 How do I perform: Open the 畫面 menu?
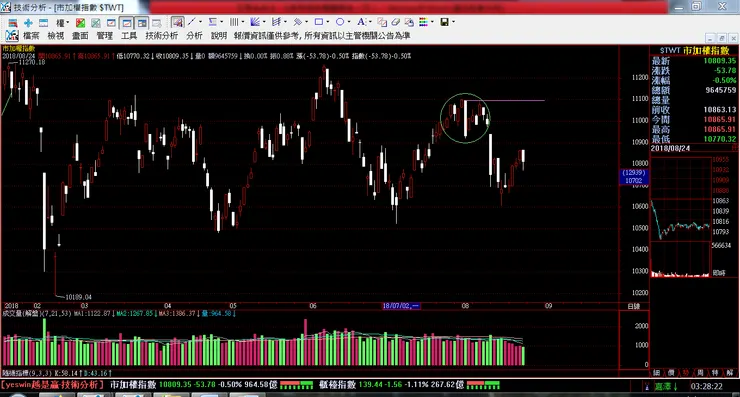80,35
